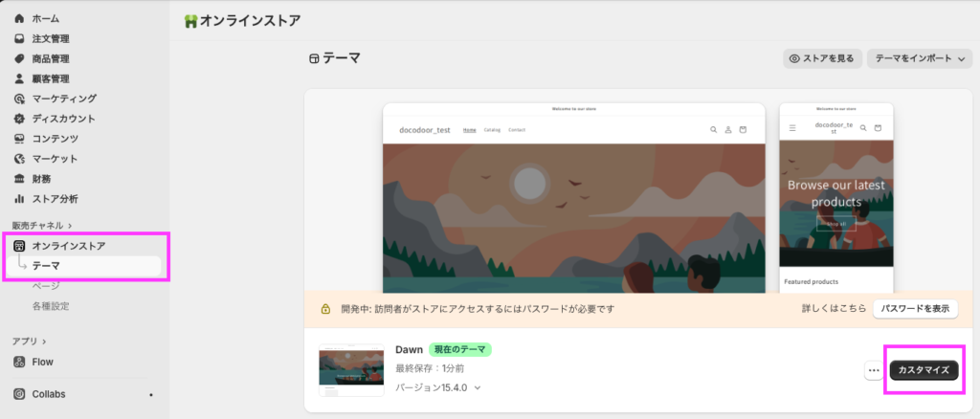
Task: Open ページ under Online Store
Action: coord(46,286)
